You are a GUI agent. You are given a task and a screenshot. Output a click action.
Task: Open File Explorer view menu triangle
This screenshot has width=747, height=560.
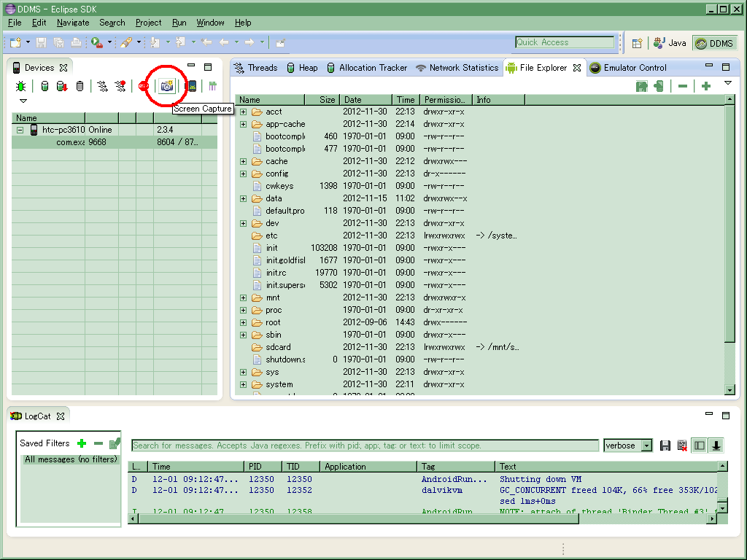coord(728,83)
